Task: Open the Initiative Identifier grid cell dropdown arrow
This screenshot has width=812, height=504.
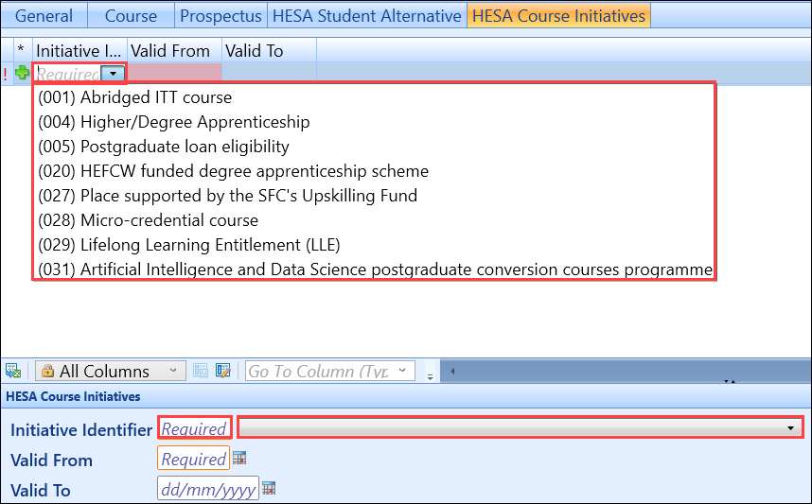Action: click(x=114, y=73)
